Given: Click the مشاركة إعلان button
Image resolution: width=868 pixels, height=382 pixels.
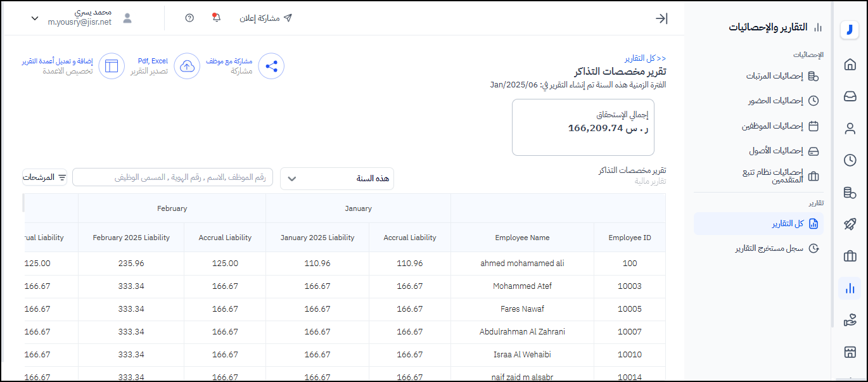Looking at the screenshot, I should pos(265,18).
